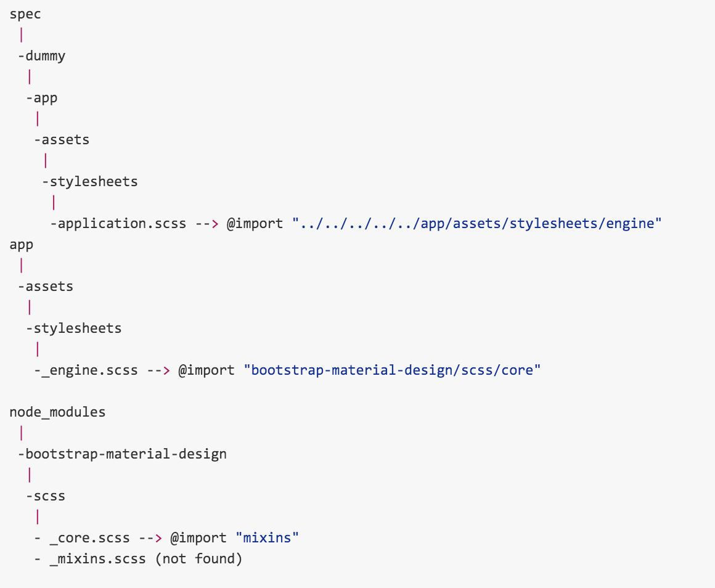Select the application.scss file name
This screenshot has width=715, height=588.
(121, 224)
